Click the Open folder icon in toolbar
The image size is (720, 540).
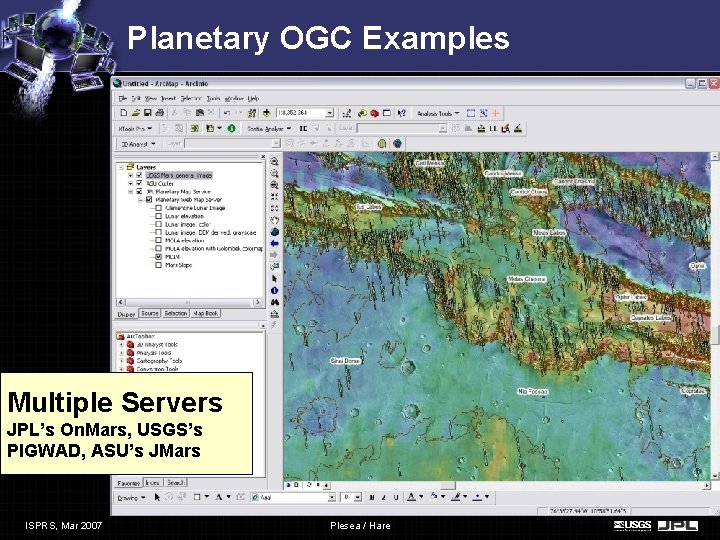(x=135, y=112)
